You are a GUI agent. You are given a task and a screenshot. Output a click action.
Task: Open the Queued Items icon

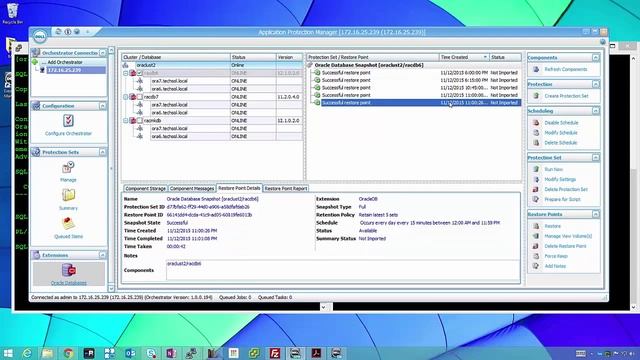click(x=68, y=223)
